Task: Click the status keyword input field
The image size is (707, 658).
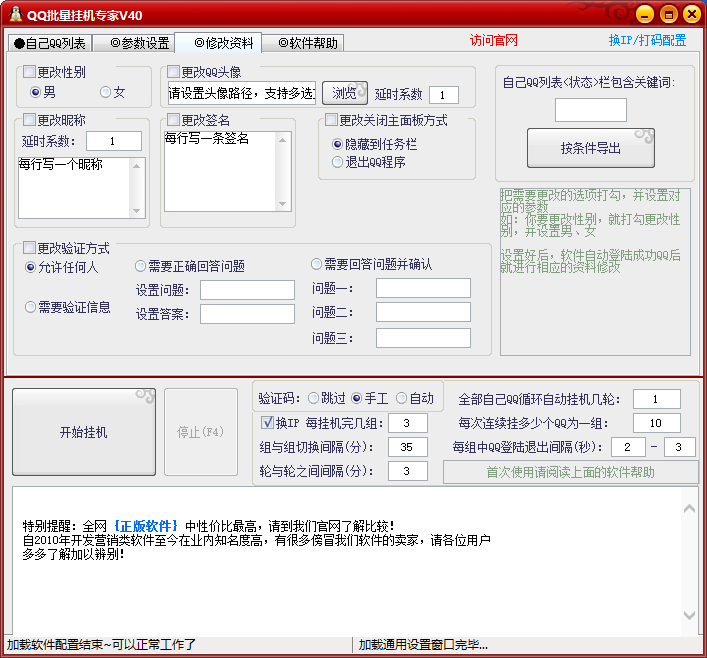Action: coord(591,110)
